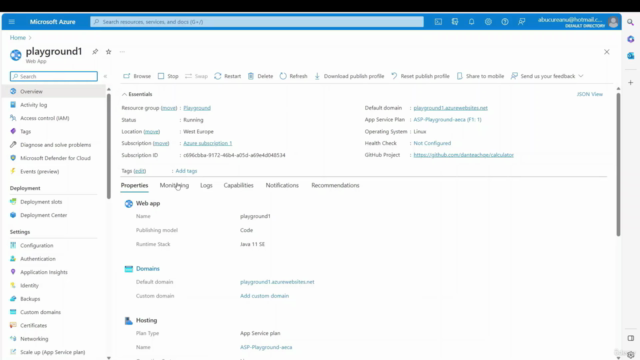Screen dimensions: 640x360
Task: Switch to the Recommendations tab
Action: point(335,185)
